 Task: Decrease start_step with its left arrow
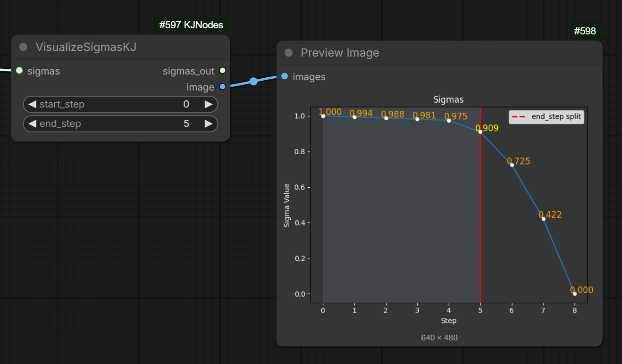pos(32,104)
